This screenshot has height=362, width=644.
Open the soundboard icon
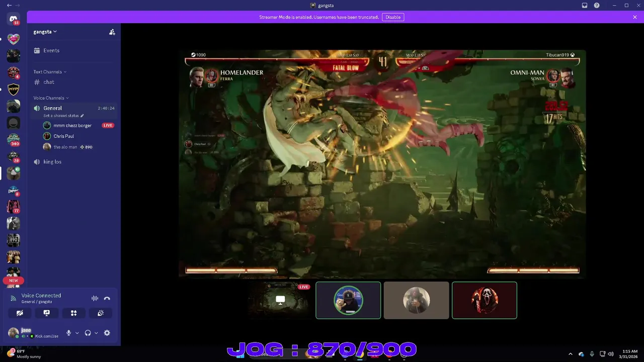pos(101,313)
